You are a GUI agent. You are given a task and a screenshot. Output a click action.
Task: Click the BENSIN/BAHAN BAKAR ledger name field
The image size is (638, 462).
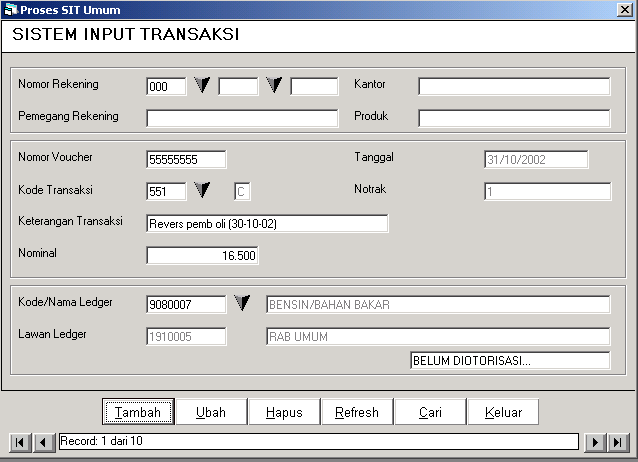point(438,304)
